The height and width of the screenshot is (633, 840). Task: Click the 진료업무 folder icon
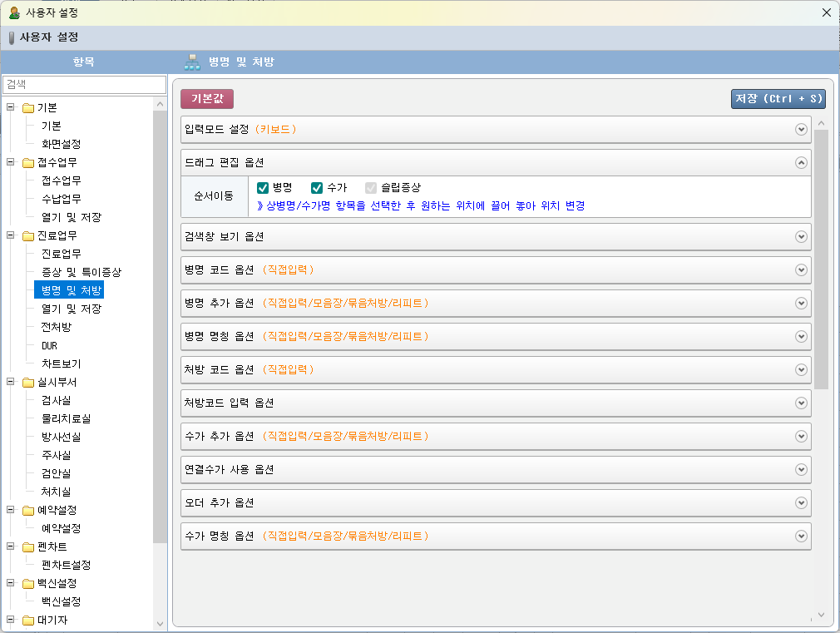tap(28, 235)
